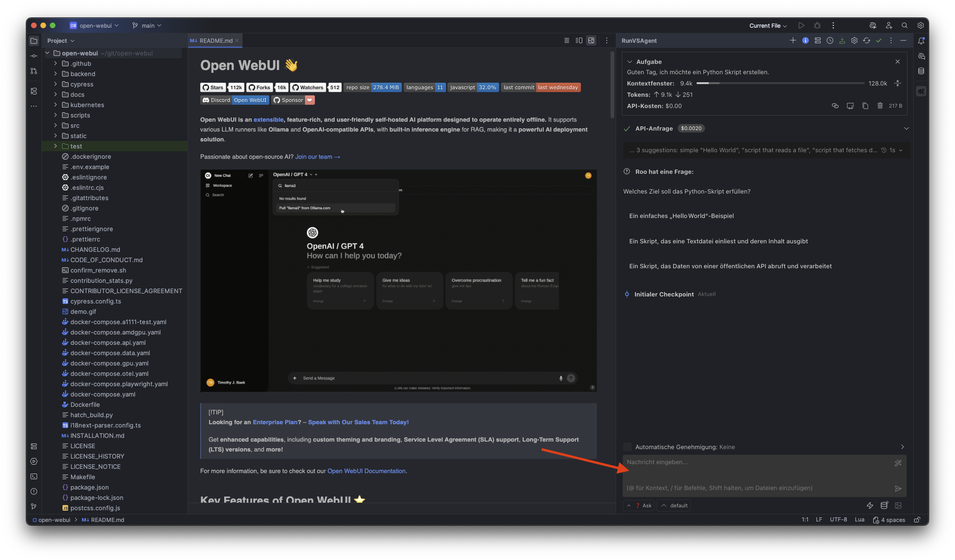Open the Services tool window icon
This screenshot has width=955, height=560.
pos(34,461)
